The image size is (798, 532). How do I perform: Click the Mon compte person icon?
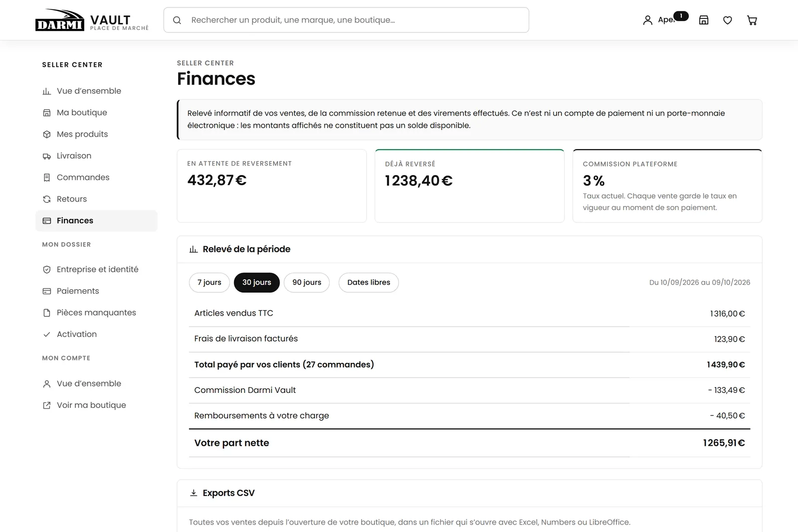coord(47,384)
